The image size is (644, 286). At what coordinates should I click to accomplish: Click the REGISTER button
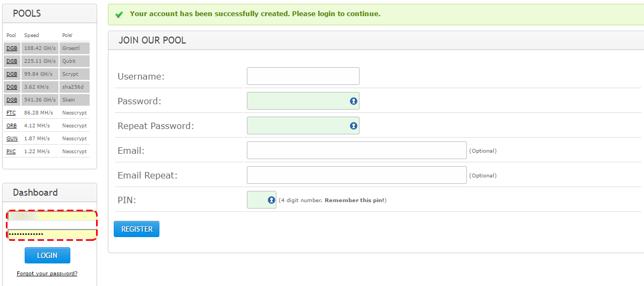(136, 229)
